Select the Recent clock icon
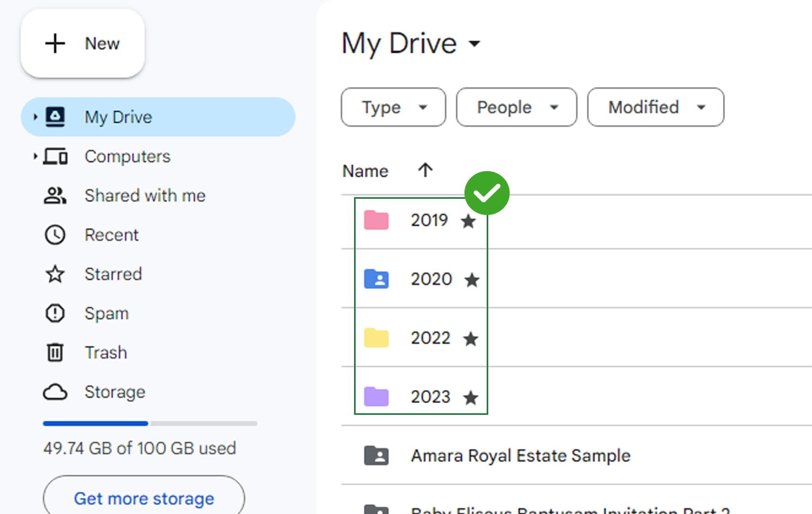Screen dimensions: 812x514 [55, 235]
